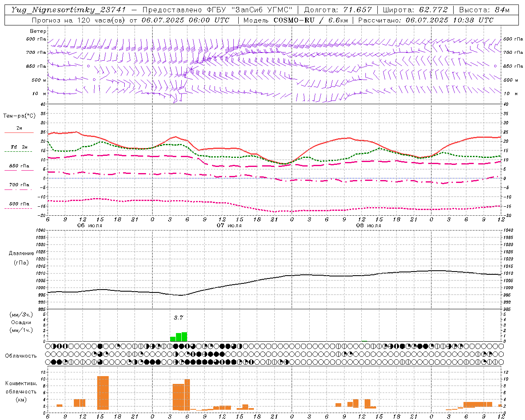Select the Высота: 84м field
This screenshot has width=525, height=420.
pyautogui.click(x=484, y=10)
